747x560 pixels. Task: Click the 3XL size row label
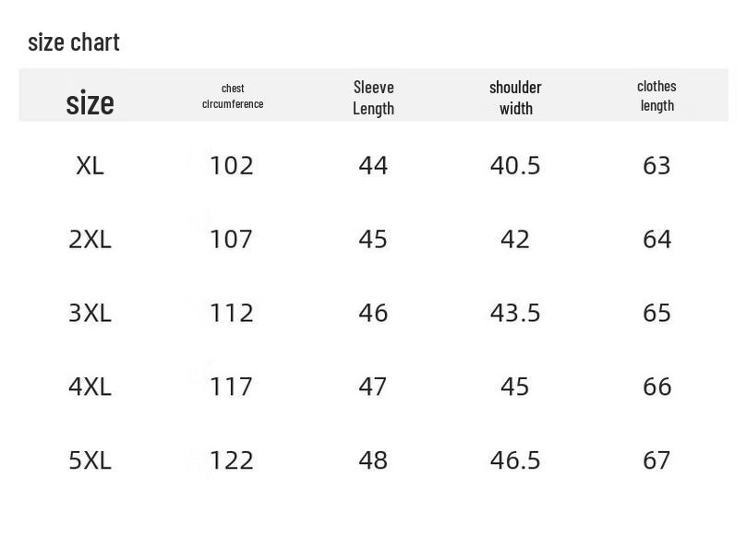point(90,313)
